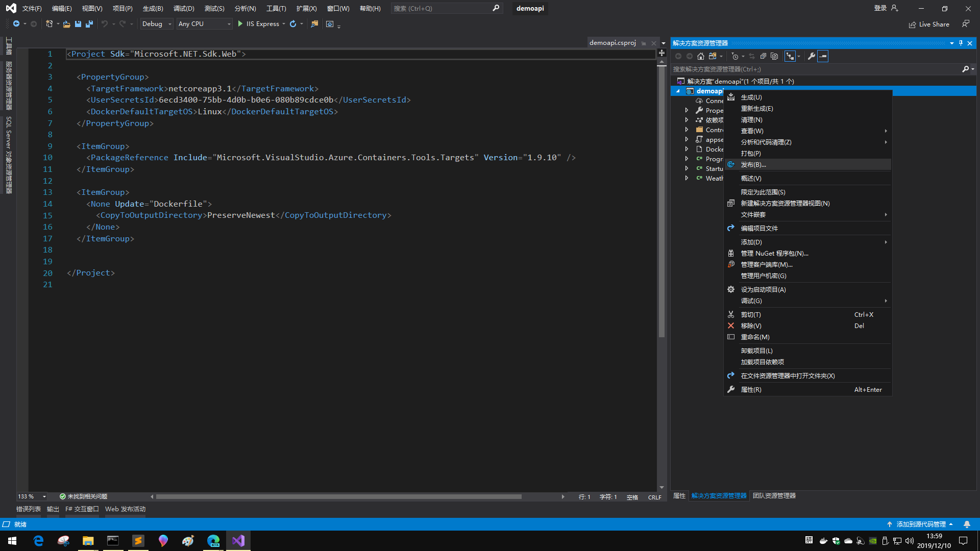Choose Publish (发布) from the context menu
980x551 pixels.
pyautogui.click(x=753, y=165)
